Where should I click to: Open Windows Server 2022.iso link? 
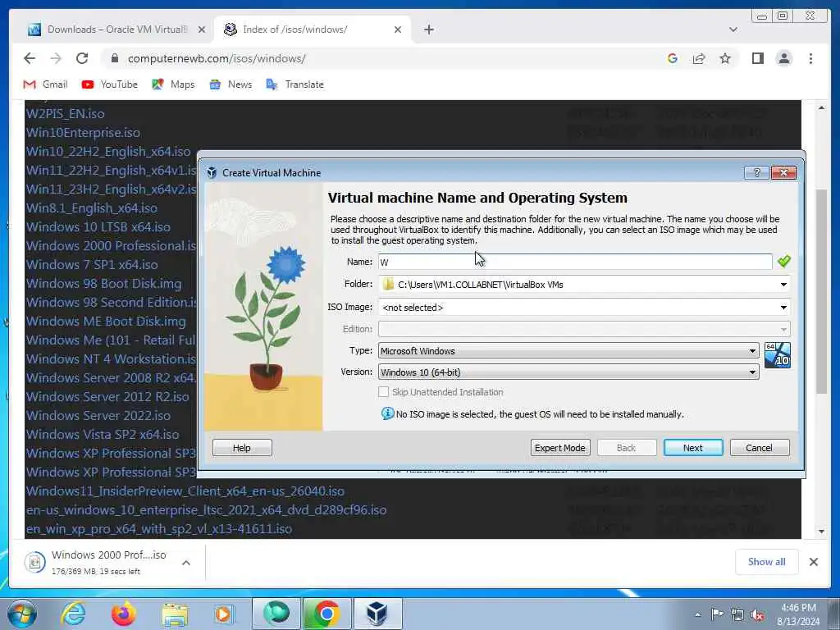point(98,416)
